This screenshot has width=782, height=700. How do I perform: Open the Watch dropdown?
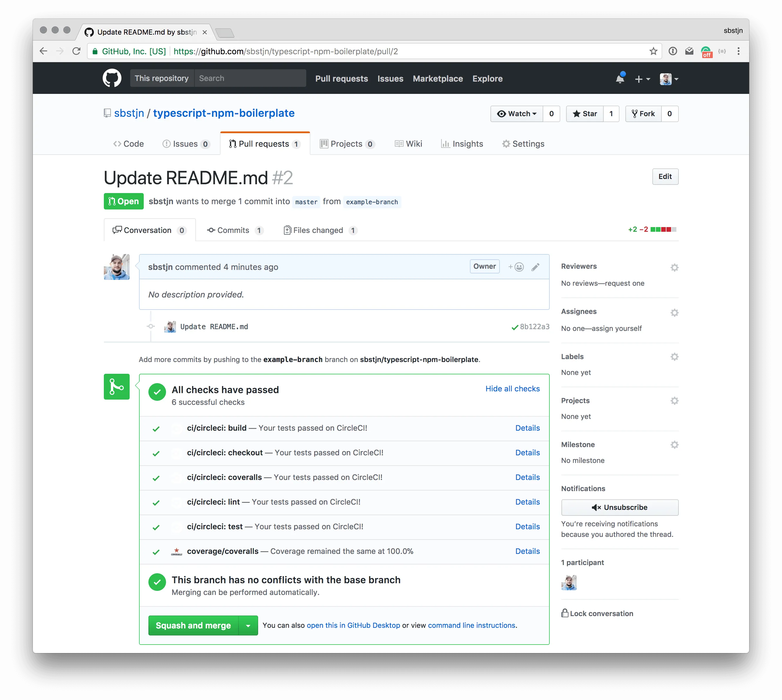click(x=517, y=114)
